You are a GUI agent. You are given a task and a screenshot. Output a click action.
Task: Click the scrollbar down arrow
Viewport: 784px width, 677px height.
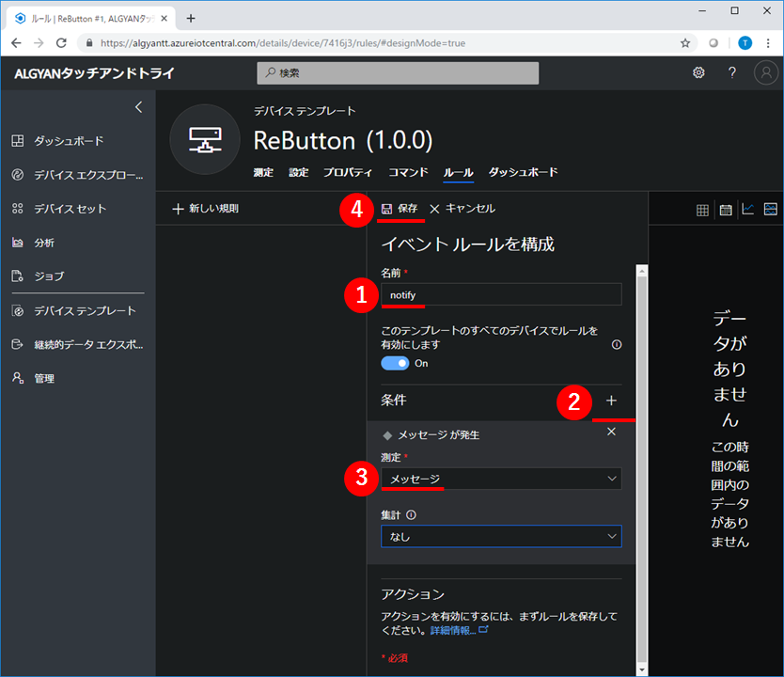642,670
